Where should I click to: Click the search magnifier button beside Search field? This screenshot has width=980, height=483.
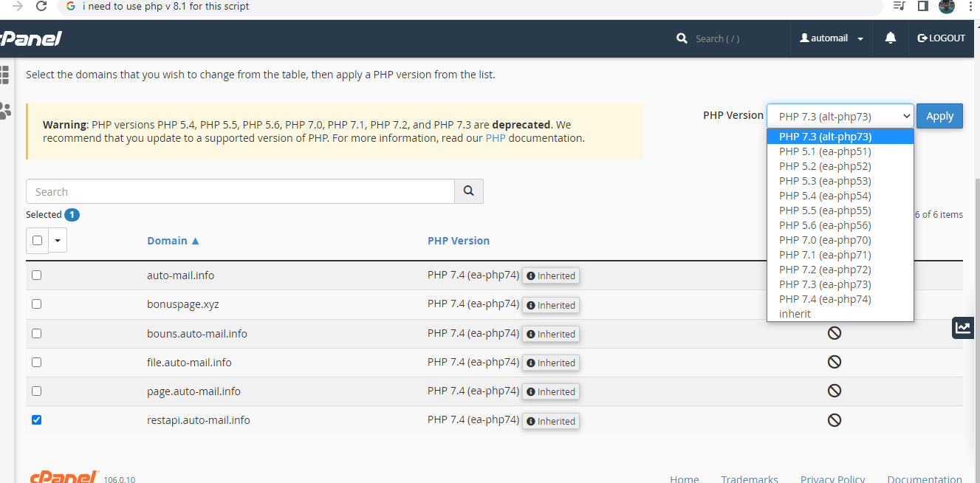tap(468, 191)
